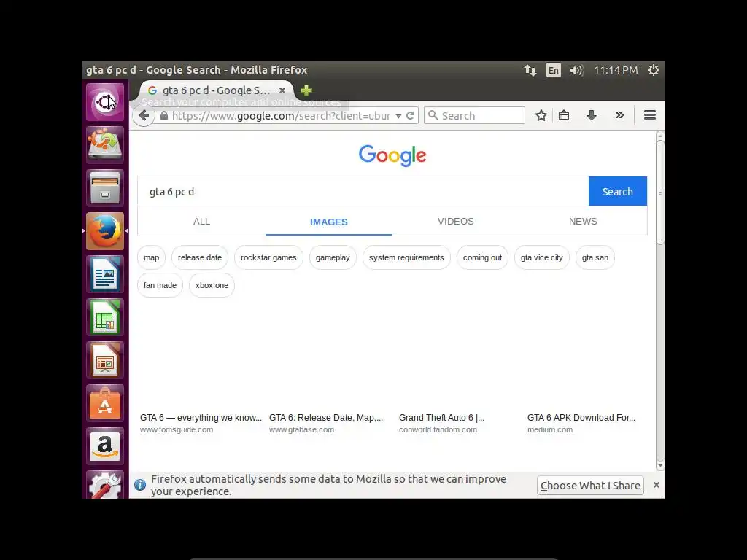Open the Firefox hamburger menu

coord(650,115)
